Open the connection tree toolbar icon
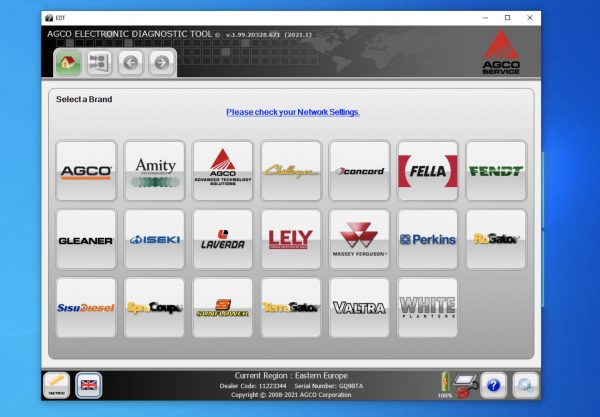Screen dimensions: 600x417 click(99, 62)
